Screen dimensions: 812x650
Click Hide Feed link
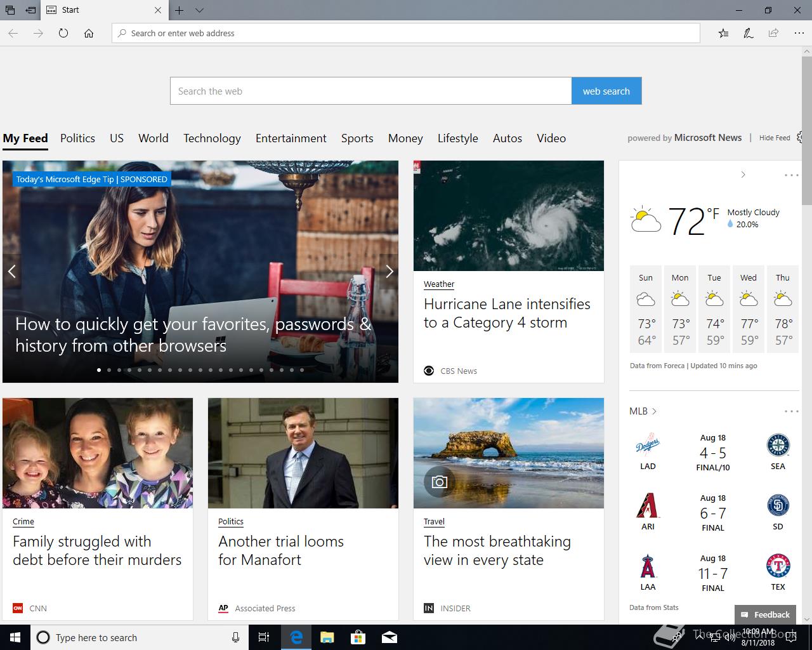(775, 138)
